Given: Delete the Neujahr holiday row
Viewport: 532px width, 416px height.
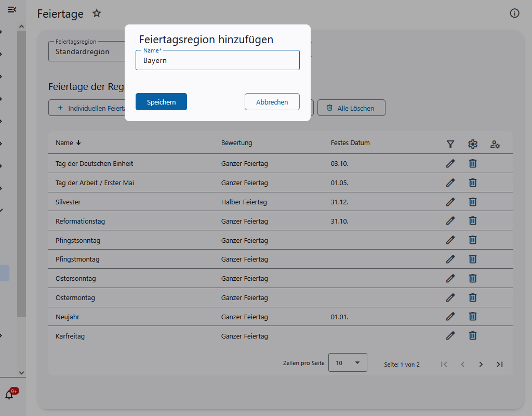Looking at the screenshot, I should point(473,317).
